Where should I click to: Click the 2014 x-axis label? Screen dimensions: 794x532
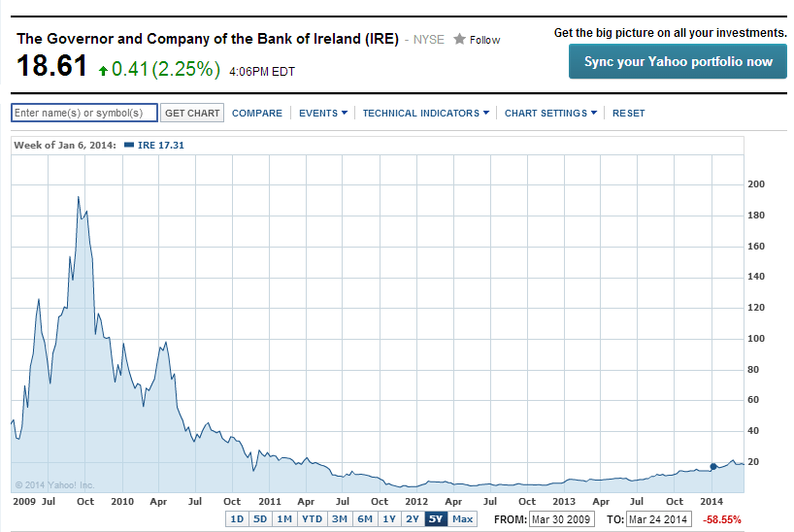[x=711, y=501]
